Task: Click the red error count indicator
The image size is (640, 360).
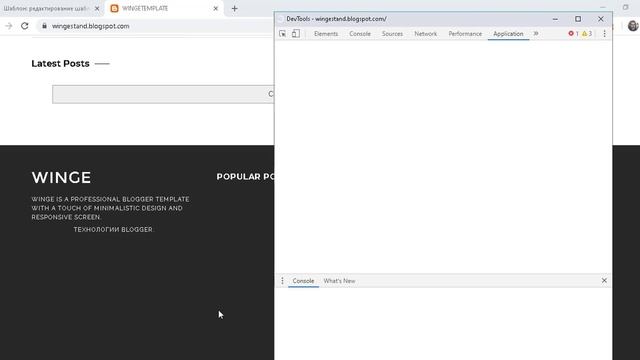Action: [573, 34]
